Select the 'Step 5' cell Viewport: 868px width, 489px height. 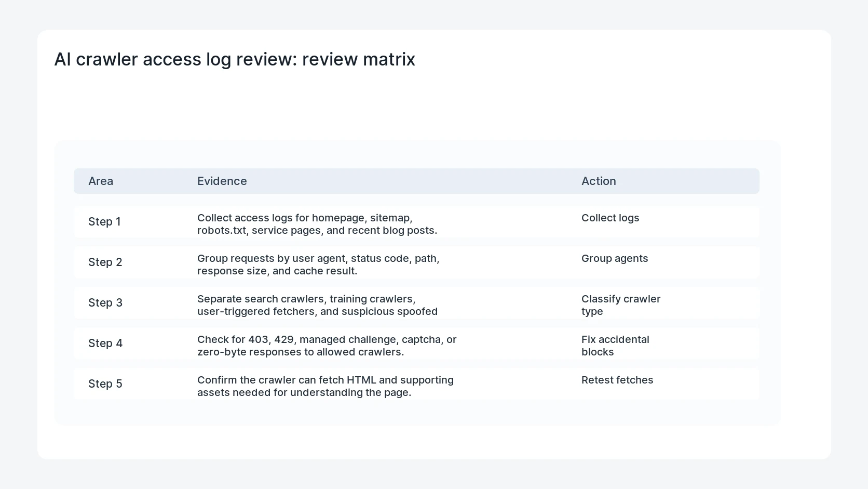coord(105,384)
